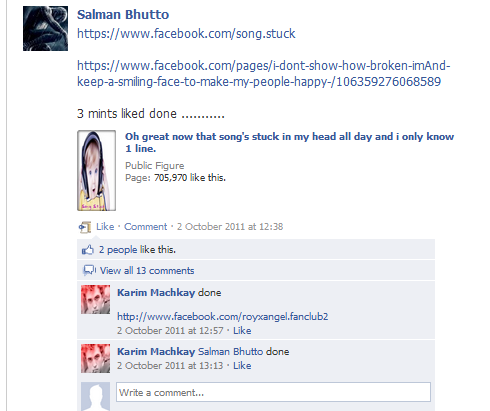Click the shared link icon beside Like
Image resolution: width=490 pixels, height=411 pixels.
click(x=85, y=227)
